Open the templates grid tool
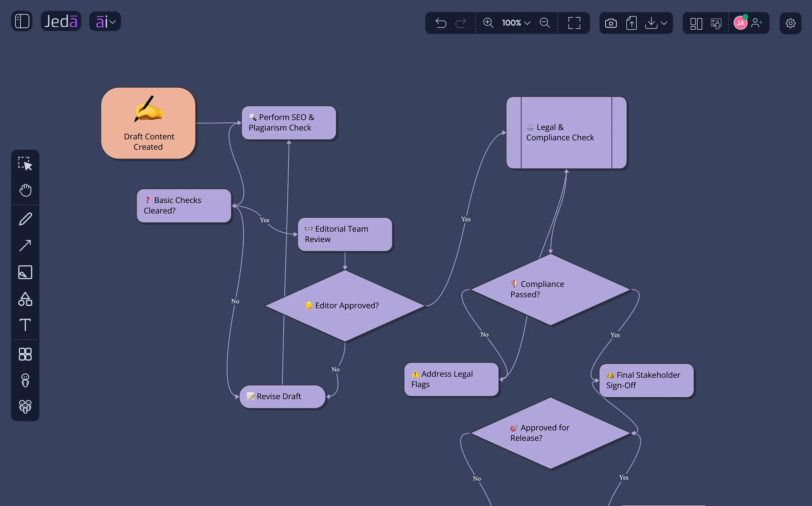This screenshot has width=812, height=506. 25,354
